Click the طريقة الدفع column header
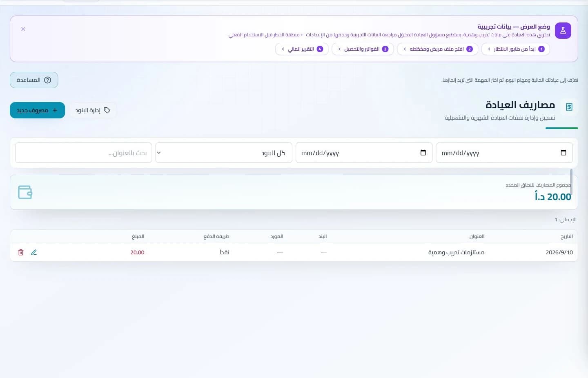The image size is (588, 378). point(216,236)
